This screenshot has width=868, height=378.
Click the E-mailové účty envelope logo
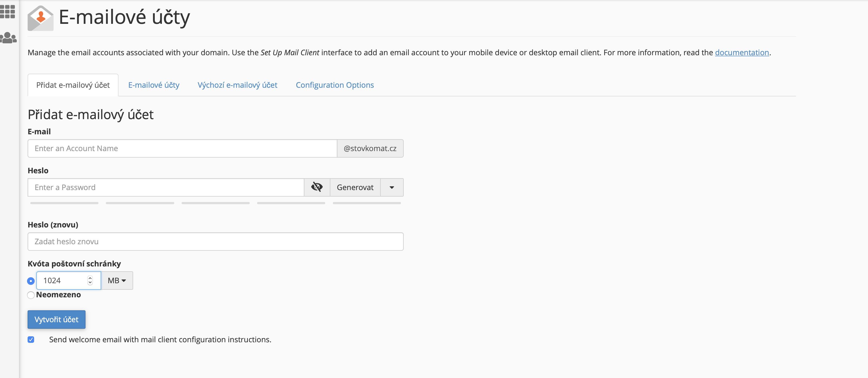[40, 18]
